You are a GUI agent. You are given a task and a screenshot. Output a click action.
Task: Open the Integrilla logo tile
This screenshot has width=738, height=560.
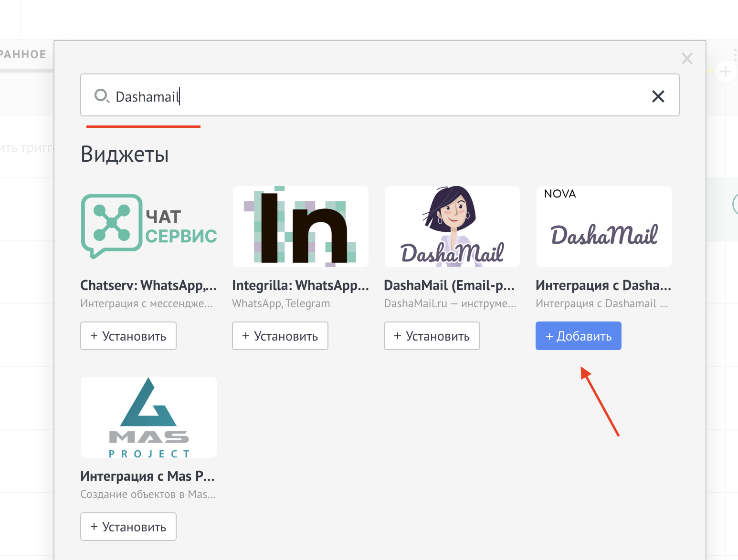(300, 227)
